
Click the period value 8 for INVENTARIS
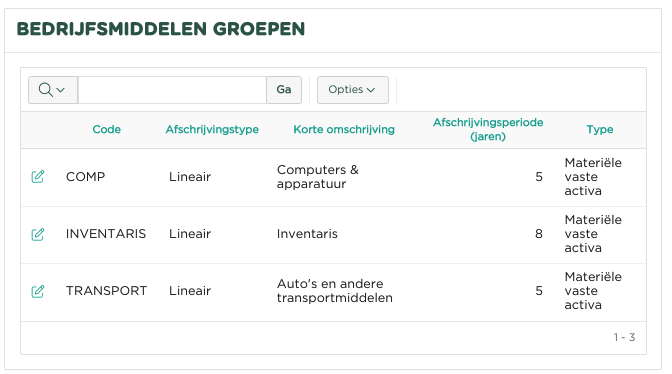coord(539,234)
